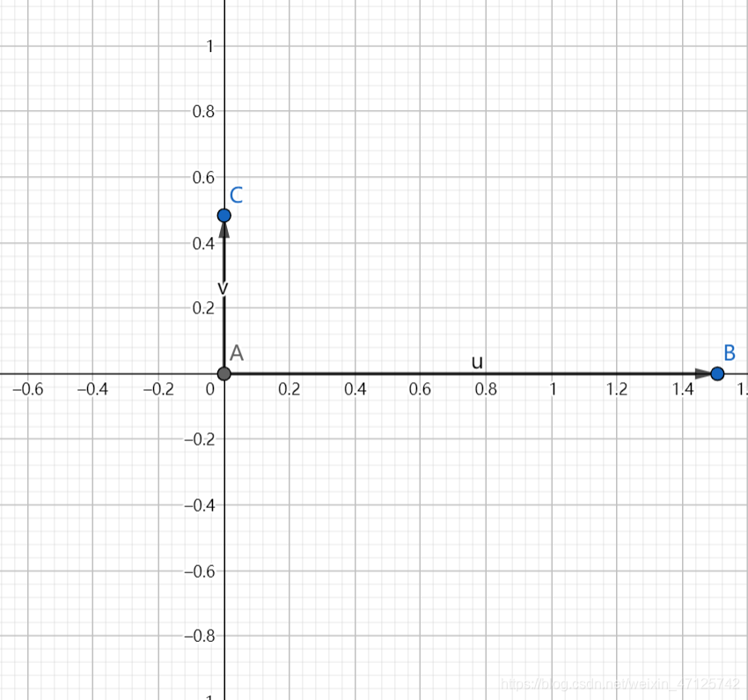Viewport: 748px width, 700px height.
Task: Click y-axis tick label −0.6
Action: [x=200, y=571]
